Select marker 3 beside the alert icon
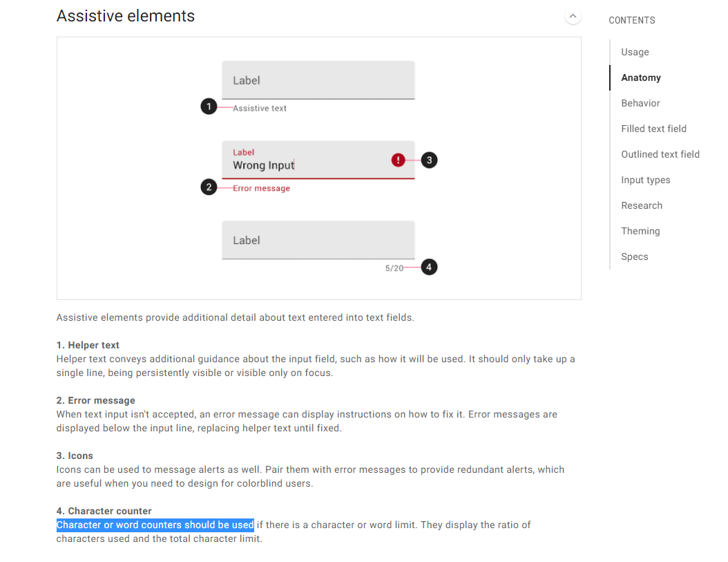The image size is (728, 562). [x=430, y=160]
